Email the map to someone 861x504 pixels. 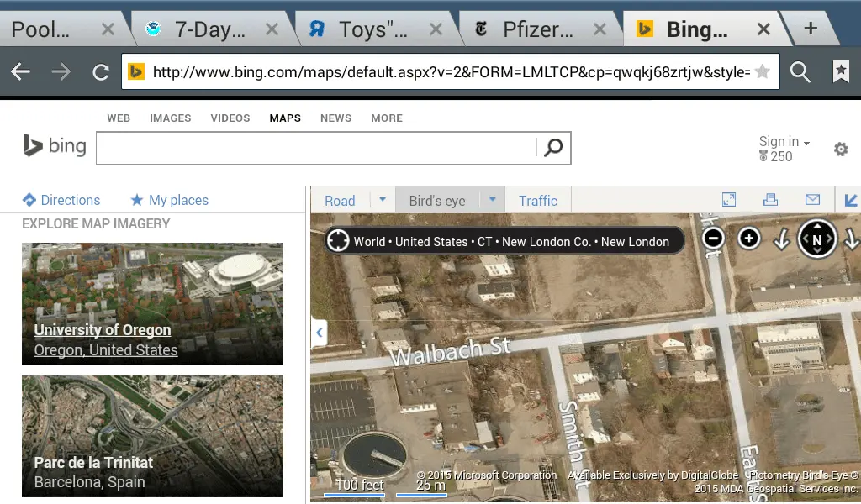click(x=811, y=199)
